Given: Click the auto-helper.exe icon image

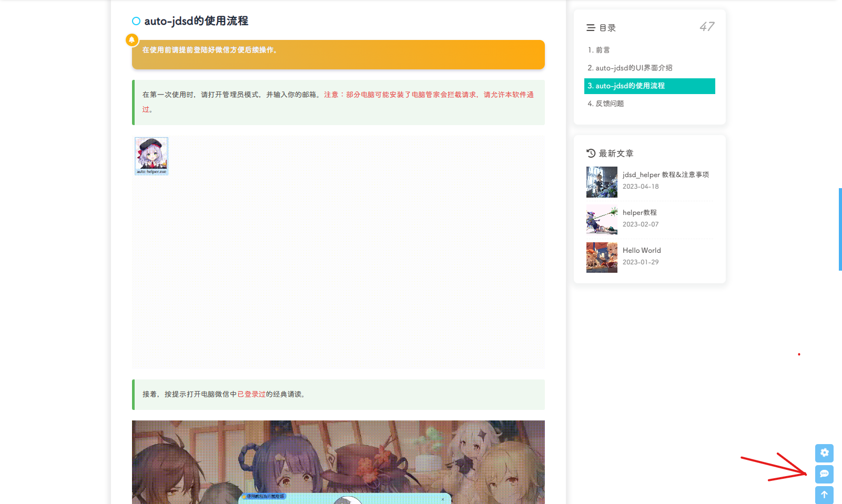Looking at the screenshot, I should click(x=151, y=156).
